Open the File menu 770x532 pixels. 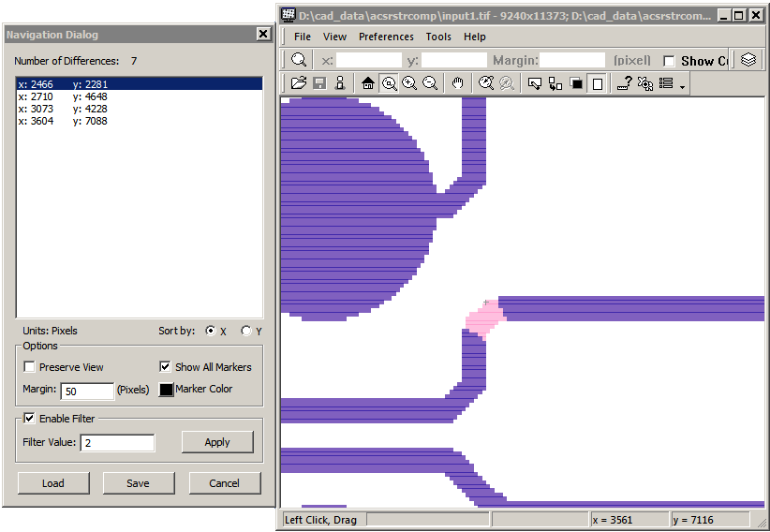[303, 37]
